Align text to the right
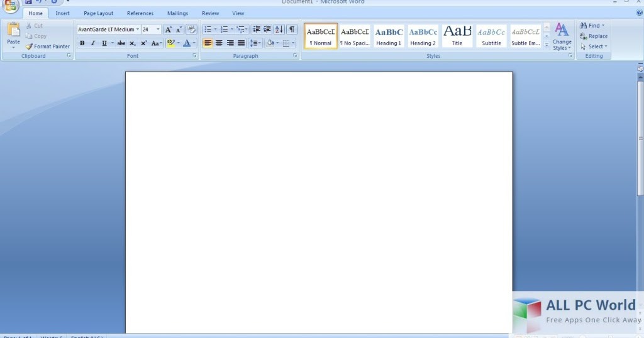 click(x=230, y=43)
